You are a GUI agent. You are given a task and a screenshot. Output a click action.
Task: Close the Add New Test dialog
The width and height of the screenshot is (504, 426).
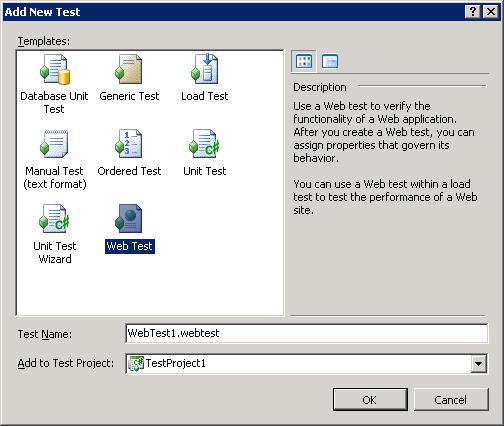491,12
